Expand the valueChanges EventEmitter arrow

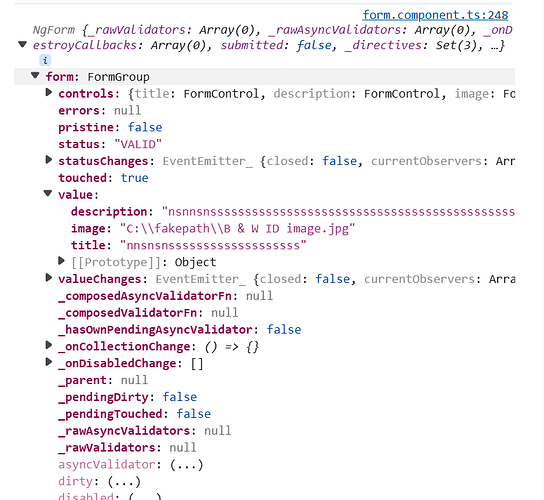point(49,278)
